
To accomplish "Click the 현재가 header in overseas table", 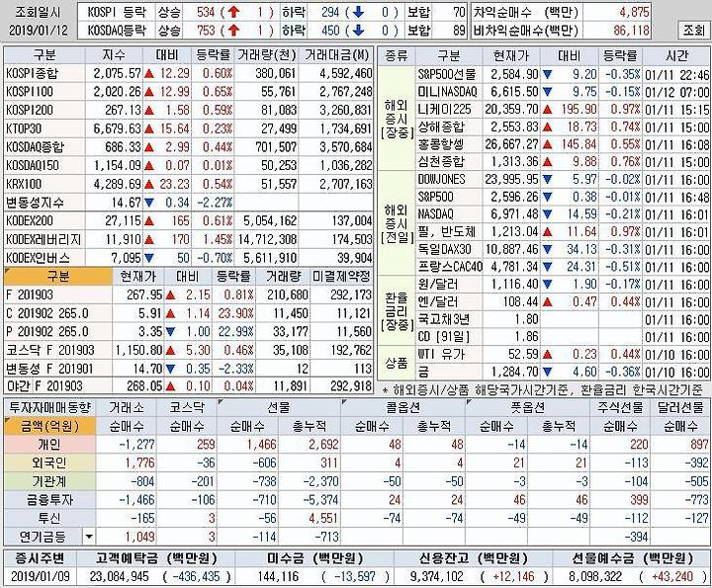I will tap(511, 55).
